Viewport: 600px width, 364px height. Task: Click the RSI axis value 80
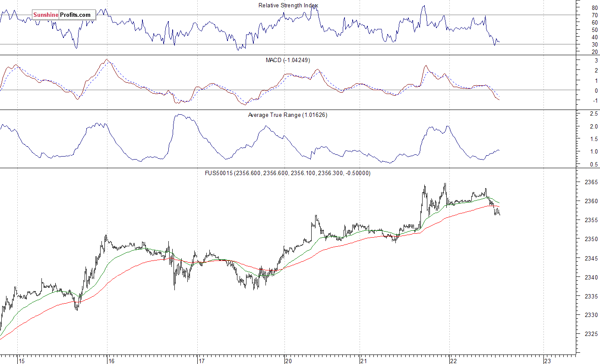(594, 8)
